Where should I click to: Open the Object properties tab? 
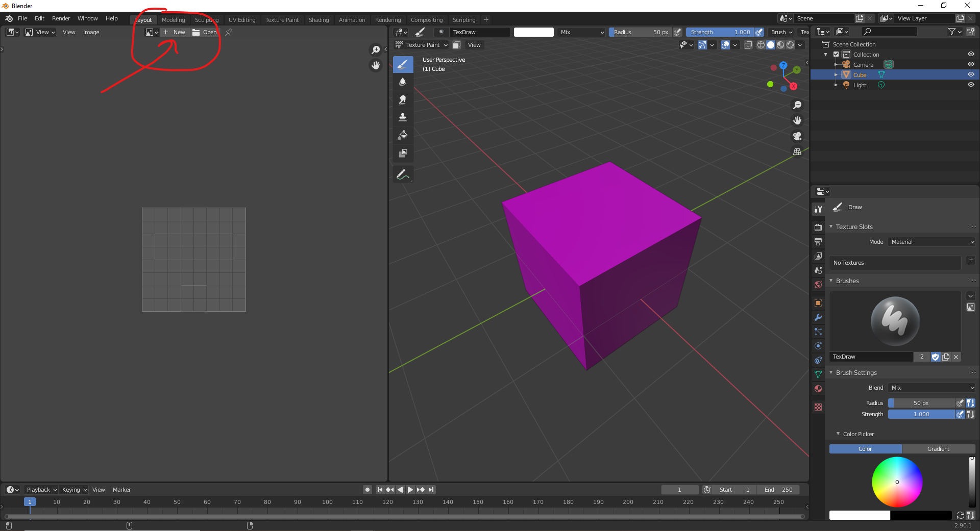click(x=818, y=303)
